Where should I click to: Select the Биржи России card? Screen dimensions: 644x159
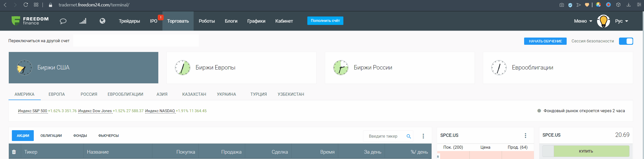point(400,68)
